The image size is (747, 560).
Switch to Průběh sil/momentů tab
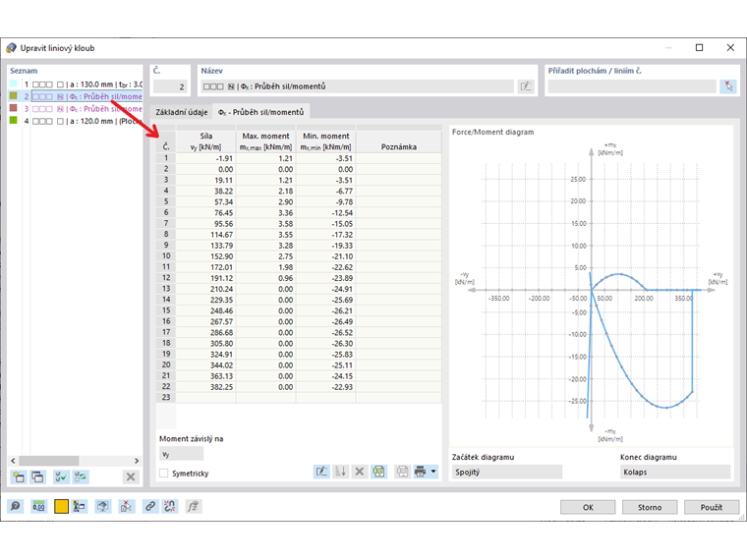tap(261, 112)
